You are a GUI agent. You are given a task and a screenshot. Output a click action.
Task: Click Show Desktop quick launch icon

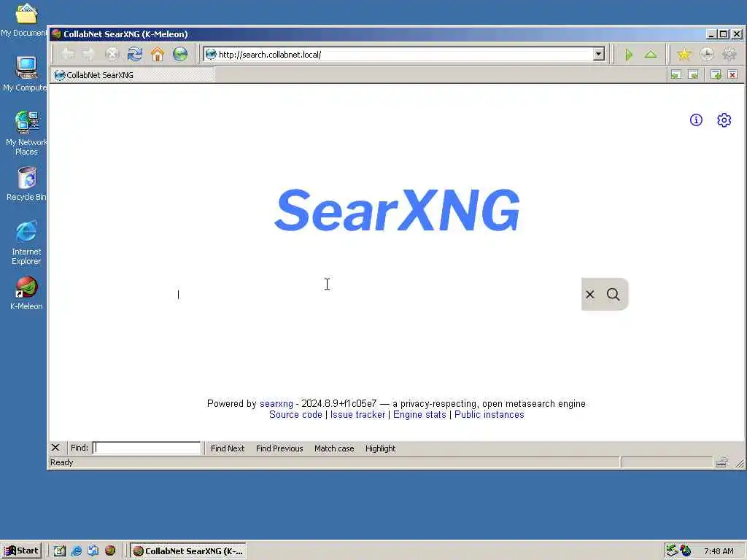(x=60, y=551)
